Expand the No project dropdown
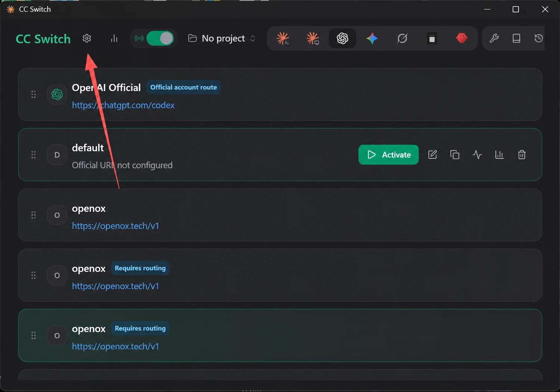The image size is (560, 392). tap(222, 38)
